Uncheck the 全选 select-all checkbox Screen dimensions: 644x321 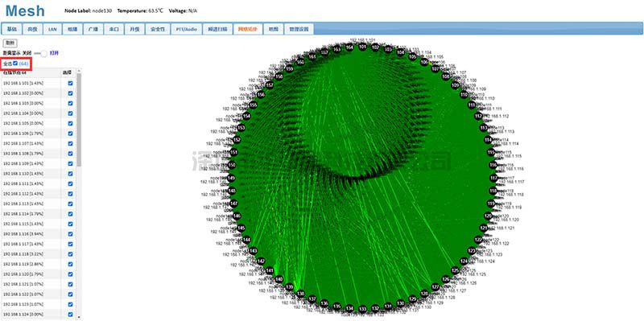(x=15, y=64)
